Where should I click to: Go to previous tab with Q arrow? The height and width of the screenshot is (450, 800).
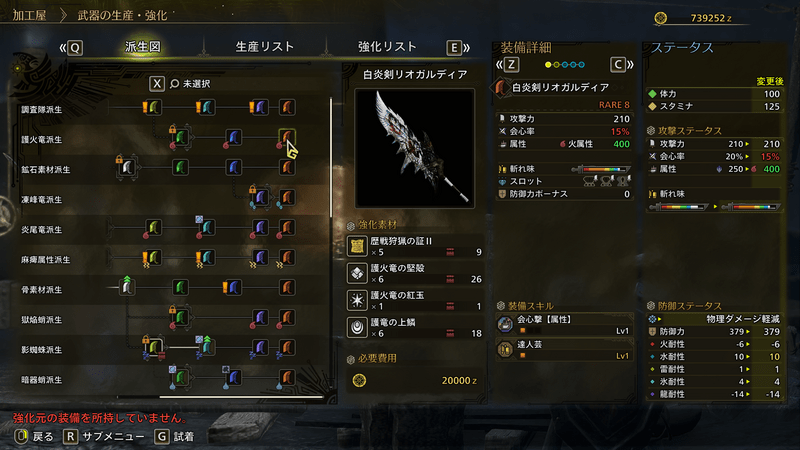pyautogui.click(x=70, y=48)
